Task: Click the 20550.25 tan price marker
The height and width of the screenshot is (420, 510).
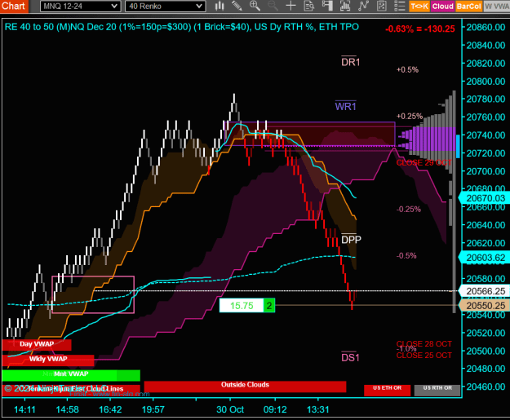Action: coord(486,306)
